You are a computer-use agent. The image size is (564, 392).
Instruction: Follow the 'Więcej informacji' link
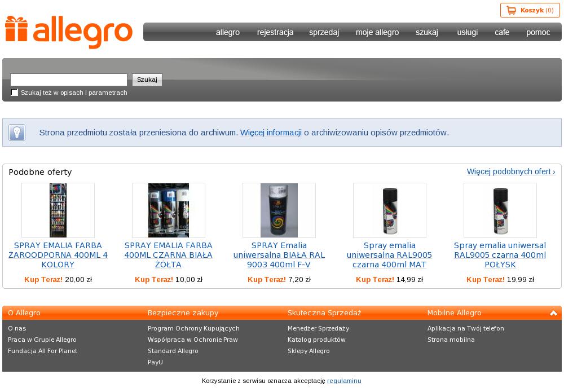[271, 133]
